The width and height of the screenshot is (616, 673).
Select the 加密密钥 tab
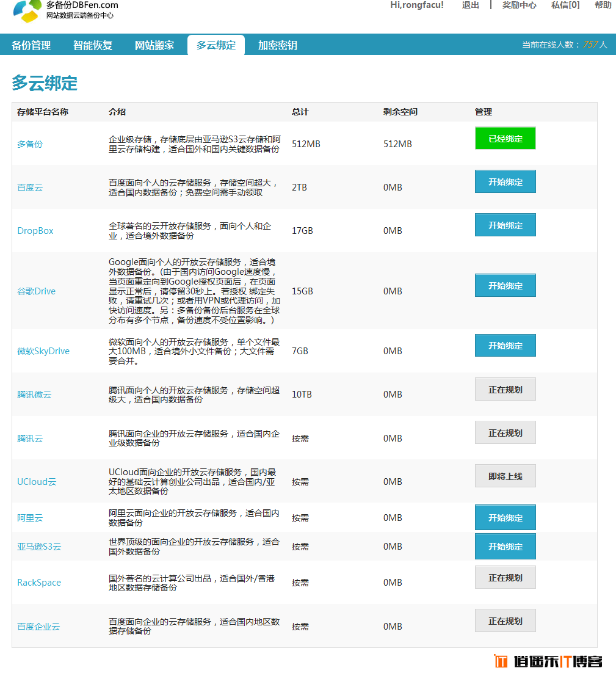[277, 45]
